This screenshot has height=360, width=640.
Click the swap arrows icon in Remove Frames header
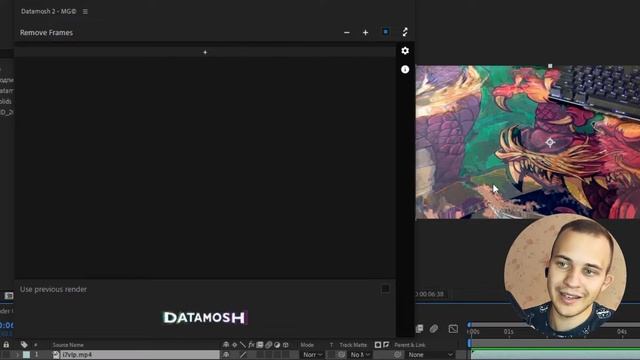click(405, 32)
